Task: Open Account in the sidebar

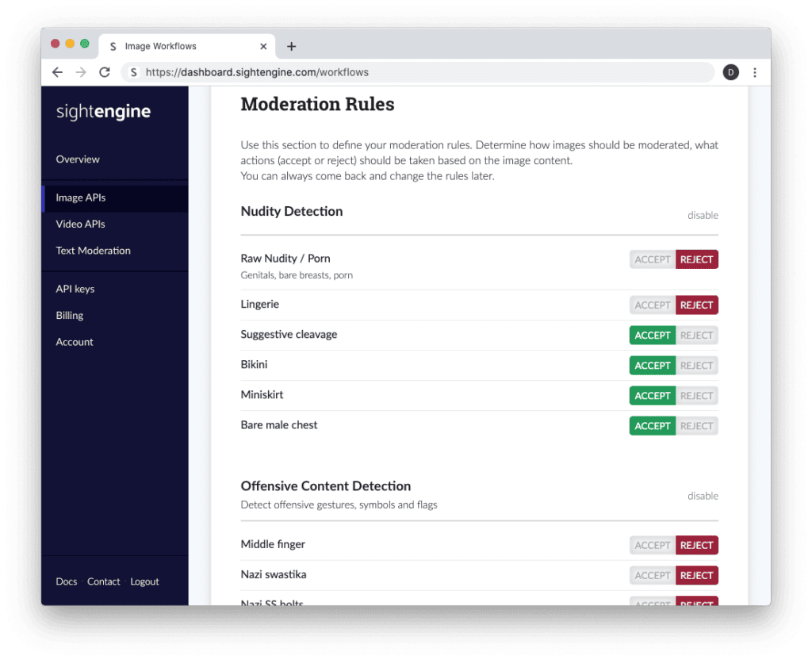Action: point(75,342)
